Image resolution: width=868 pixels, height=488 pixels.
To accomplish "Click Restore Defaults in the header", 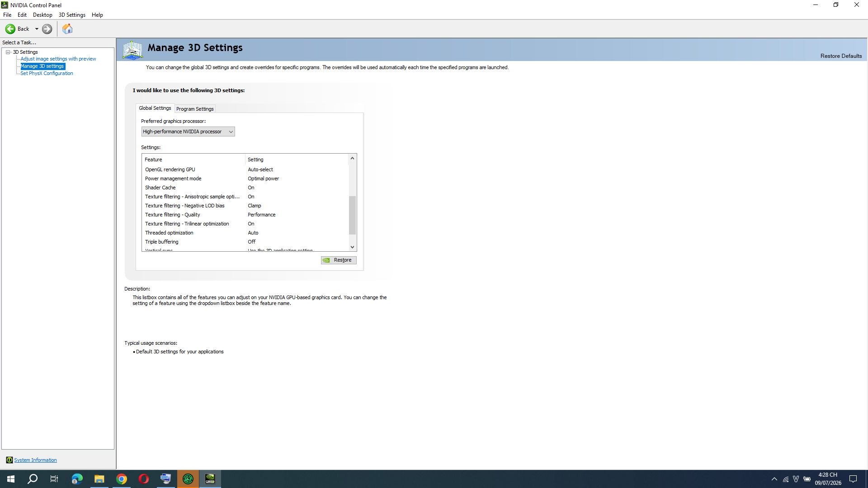I will [x=841, y=56].
